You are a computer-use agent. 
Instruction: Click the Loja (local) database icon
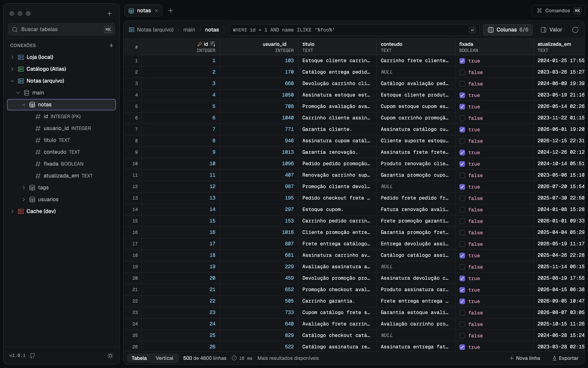point(21,57)
